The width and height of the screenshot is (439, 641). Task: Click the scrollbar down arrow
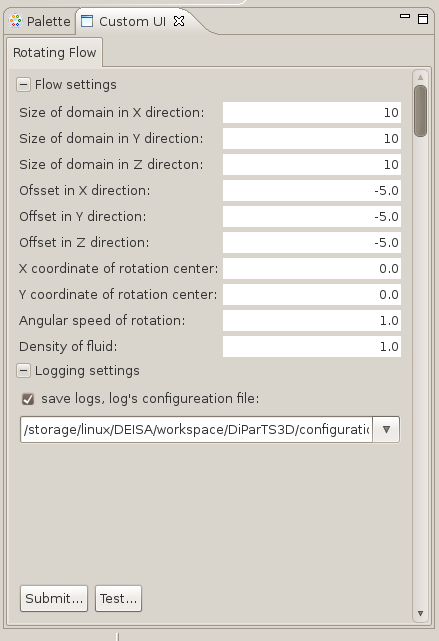coord(420,613)
